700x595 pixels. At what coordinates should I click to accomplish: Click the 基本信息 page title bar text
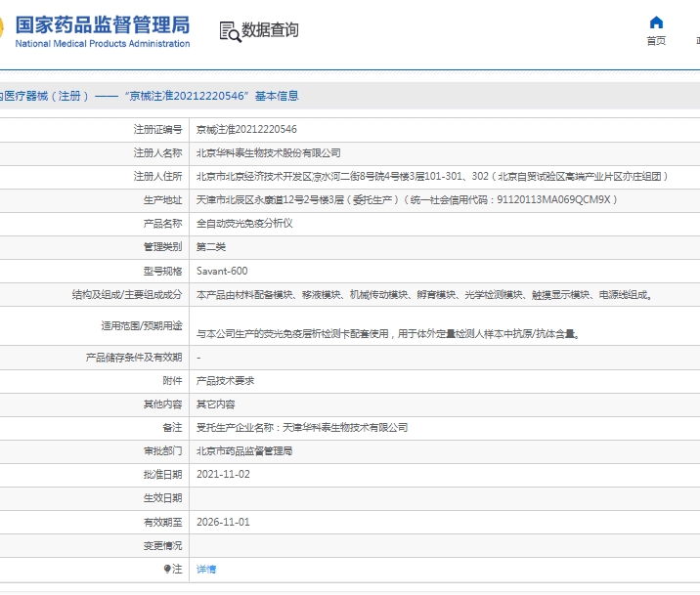277,96
